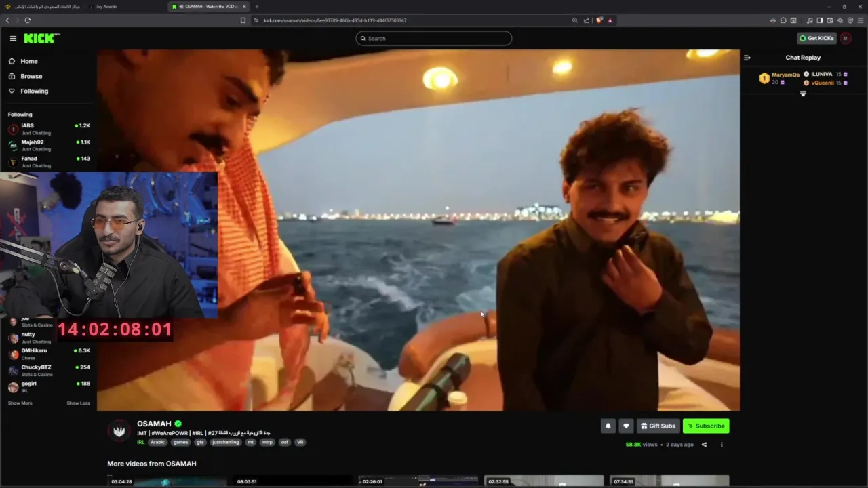The height and width of the screenshot is (488, 868).
Task: Open Brave Wallet icon
Action: click(829, 20)
